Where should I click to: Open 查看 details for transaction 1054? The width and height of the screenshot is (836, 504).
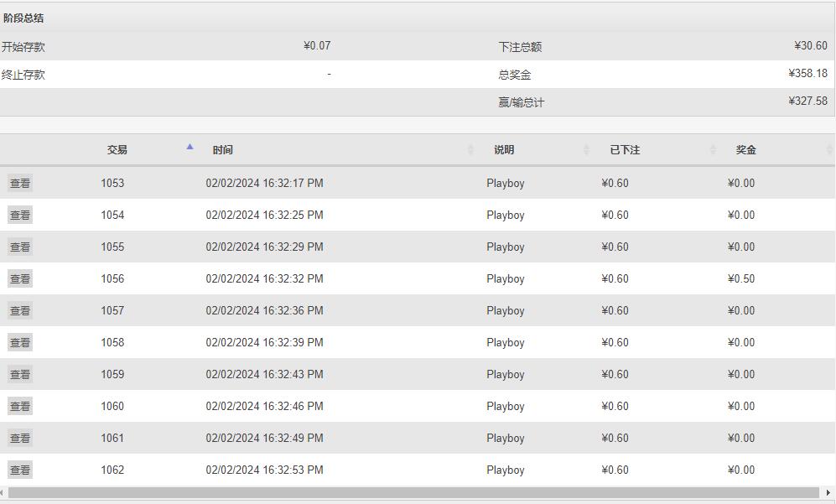[x=20, y=215]
